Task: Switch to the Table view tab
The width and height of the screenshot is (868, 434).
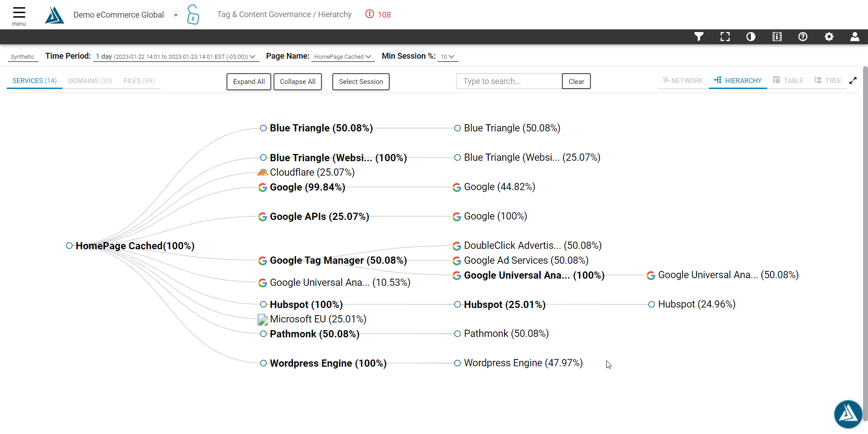Action: 788,80
